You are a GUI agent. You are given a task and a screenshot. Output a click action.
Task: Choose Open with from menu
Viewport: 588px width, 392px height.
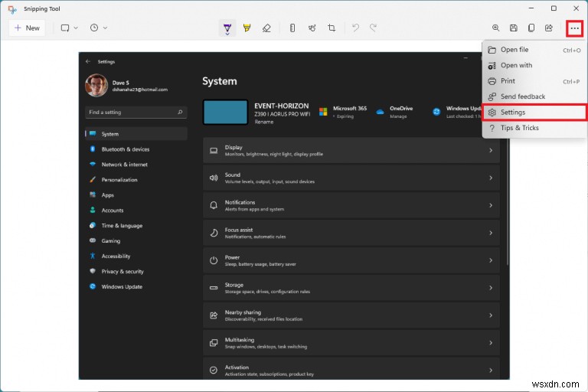(534, 65)
